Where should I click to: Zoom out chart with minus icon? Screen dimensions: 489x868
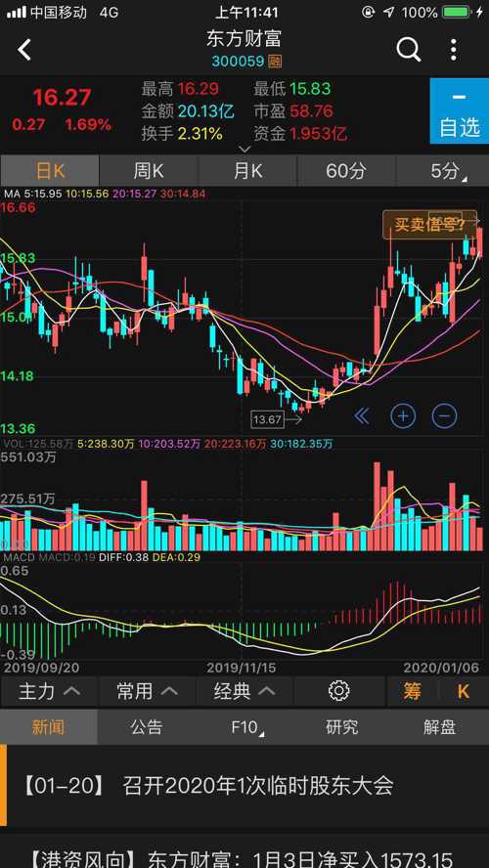pyautogui.click(x=444, y=415)
